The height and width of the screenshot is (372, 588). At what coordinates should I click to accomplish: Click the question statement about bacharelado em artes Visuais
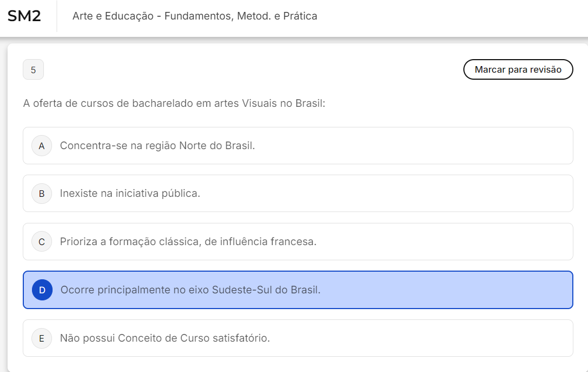[x=174, y=103]
